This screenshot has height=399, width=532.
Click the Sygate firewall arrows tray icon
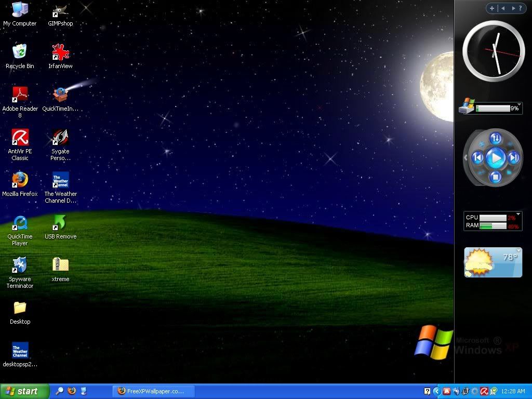click(465, 391)
